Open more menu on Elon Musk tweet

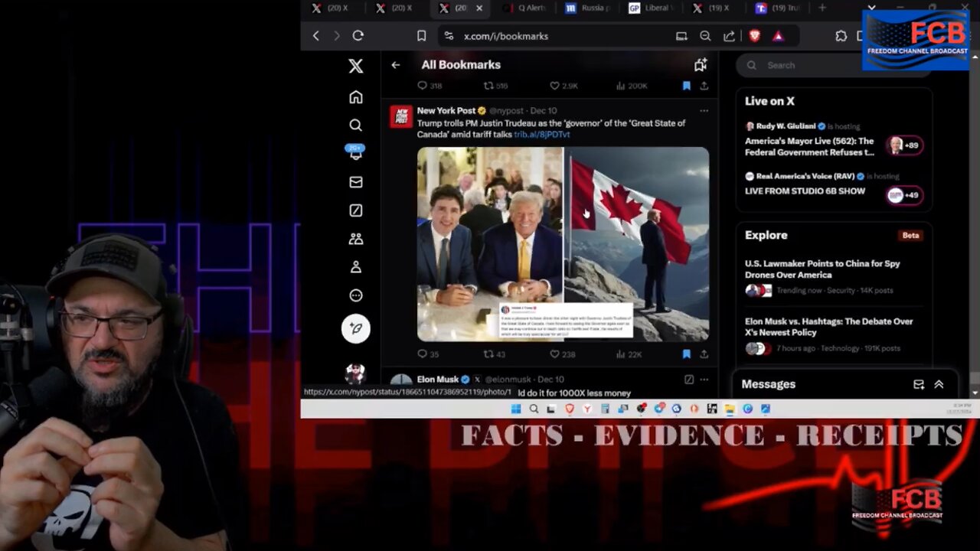(x=704, y=380)
